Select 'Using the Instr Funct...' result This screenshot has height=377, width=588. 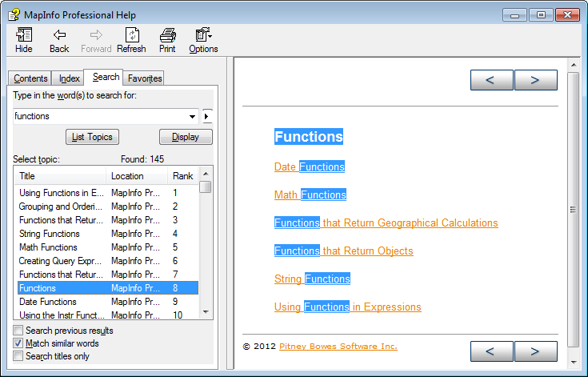pos(108,315)
